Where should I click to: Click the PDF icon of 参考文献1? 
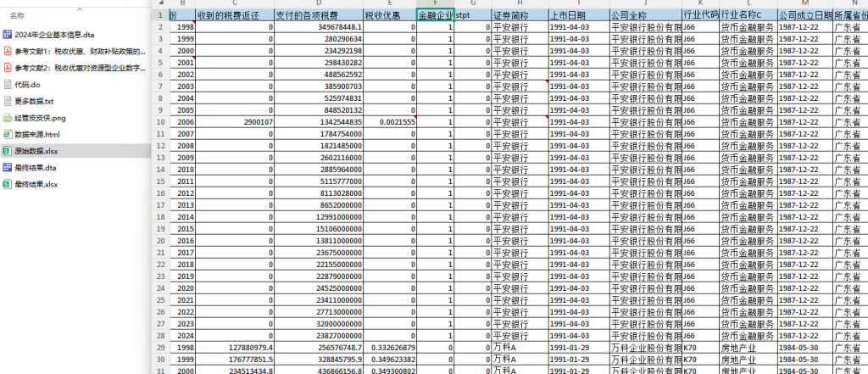click(x=7, y=52)
